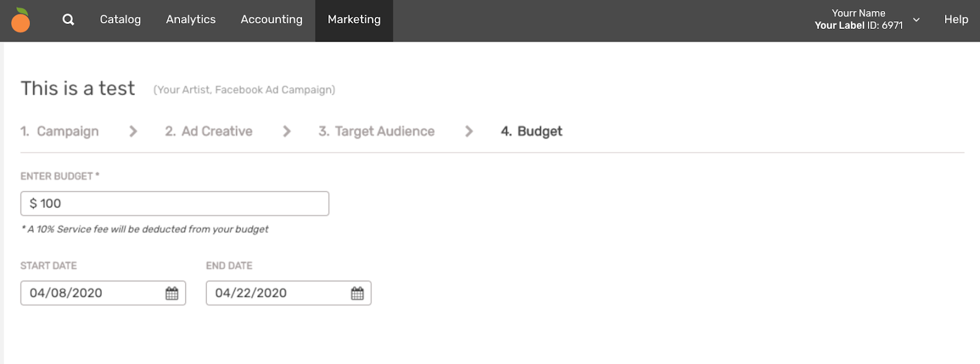
Task: Jump to step 3 Target Audience
Action: pos(376,131)
